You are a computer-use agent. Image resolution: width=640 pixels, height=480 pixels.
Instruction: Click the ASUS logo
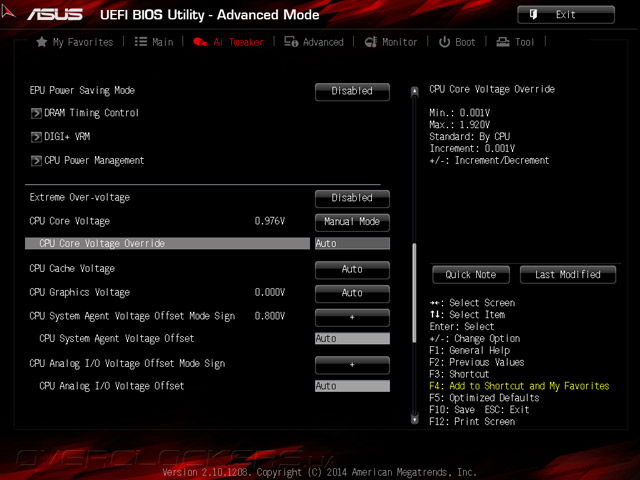coord(55,15)
